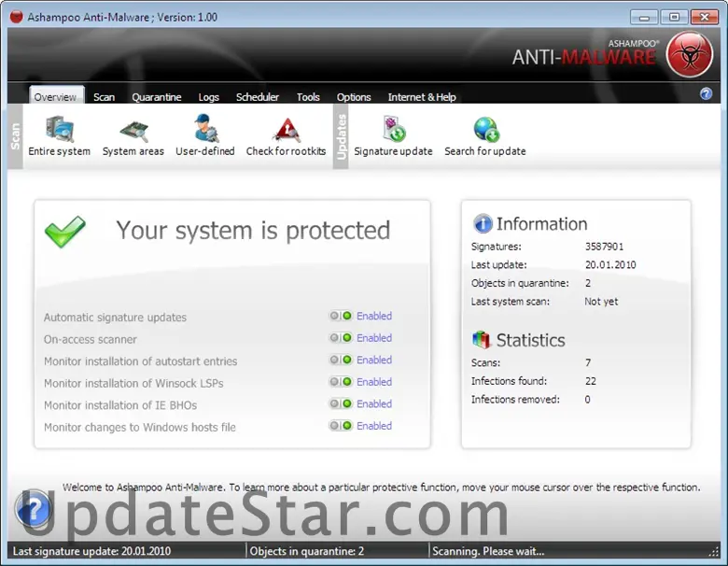This screenshot has height=566, width=728.
Task: Click the Information info icon
Action: pos(483,223)
